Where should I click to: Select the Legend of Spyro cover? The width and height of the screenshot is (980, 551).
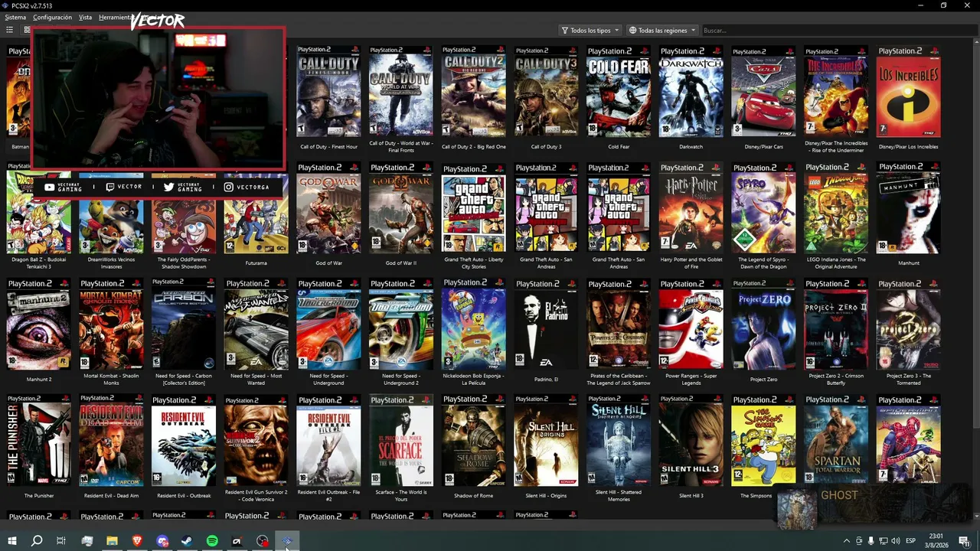pos(763,208)
